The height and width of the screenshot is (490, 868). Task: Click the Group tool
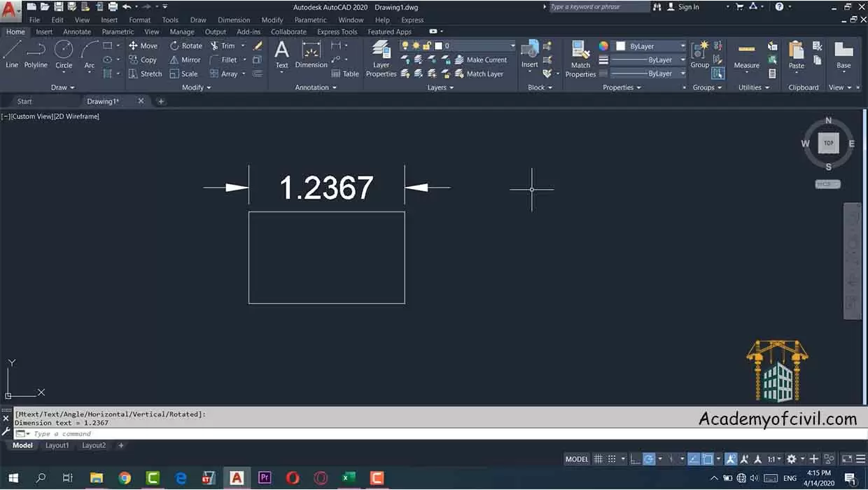pos(700,55)
